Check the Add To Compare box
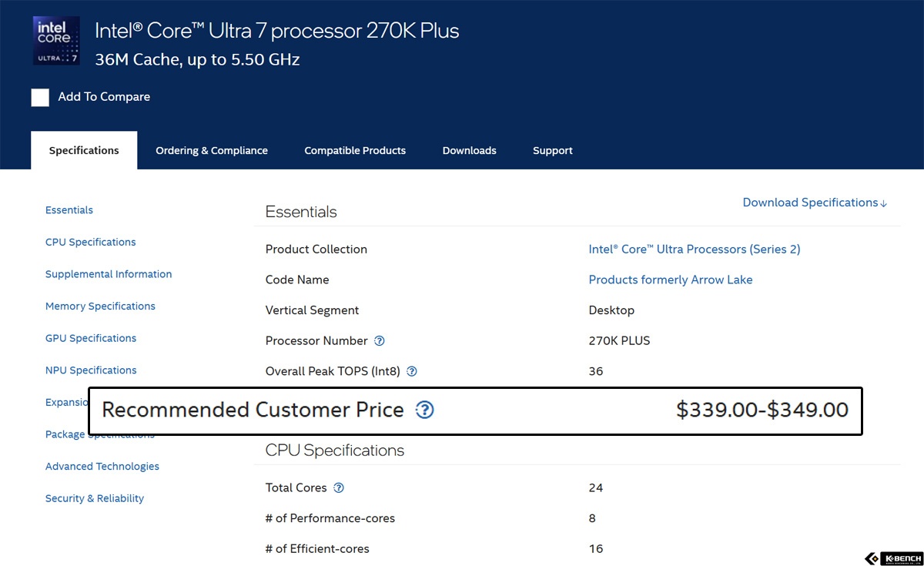 [x=40, y=97]
